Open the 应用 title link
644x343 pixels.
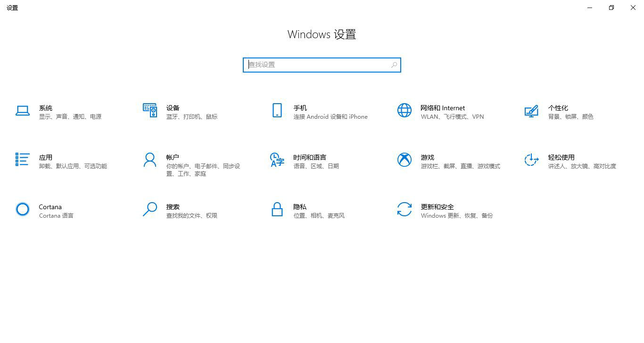(46, 157)
